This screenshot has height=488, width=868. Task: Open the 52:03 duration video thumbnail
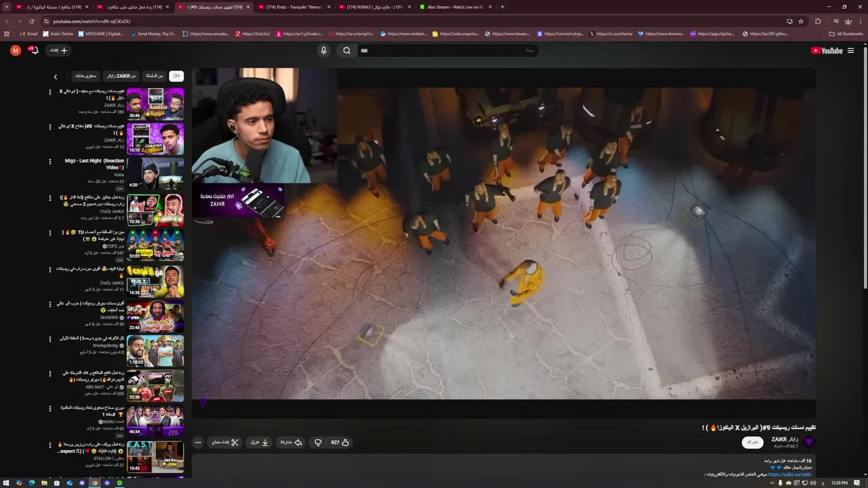[x=155, y=245]
